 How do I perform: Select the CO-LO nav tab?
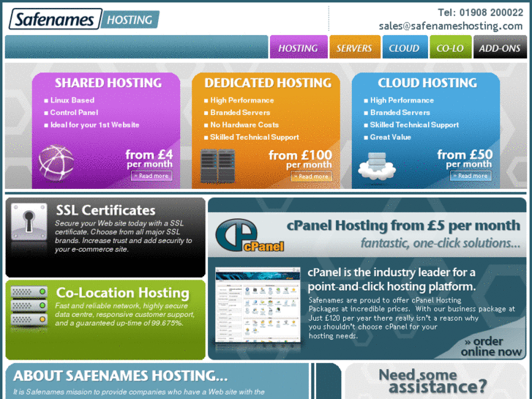(x=450, y=47)
